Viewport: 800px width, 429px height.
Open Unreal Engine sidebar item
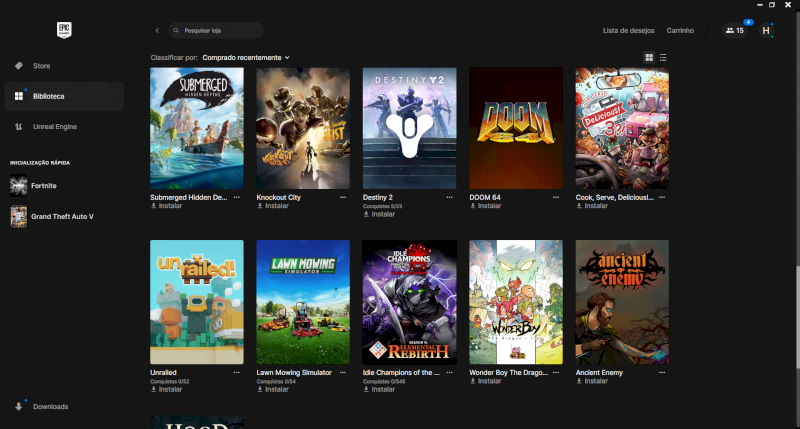click(x=64, y=127)
